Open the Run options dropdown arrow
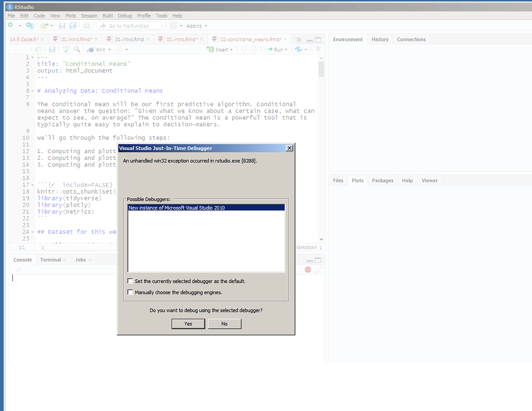532x411 pixels. [286, 50]
